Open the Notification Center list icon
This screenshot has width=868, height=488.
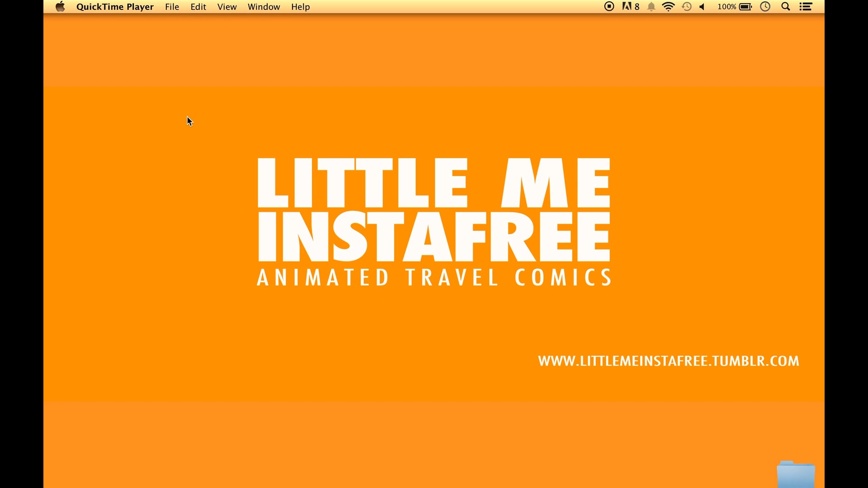[806, 6]
